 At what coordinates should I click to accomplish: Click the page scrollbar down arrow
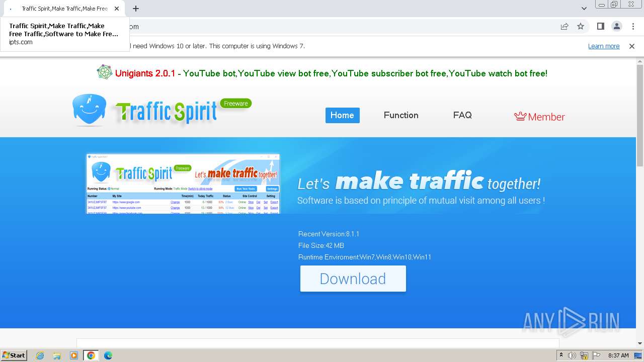point(640,343)
